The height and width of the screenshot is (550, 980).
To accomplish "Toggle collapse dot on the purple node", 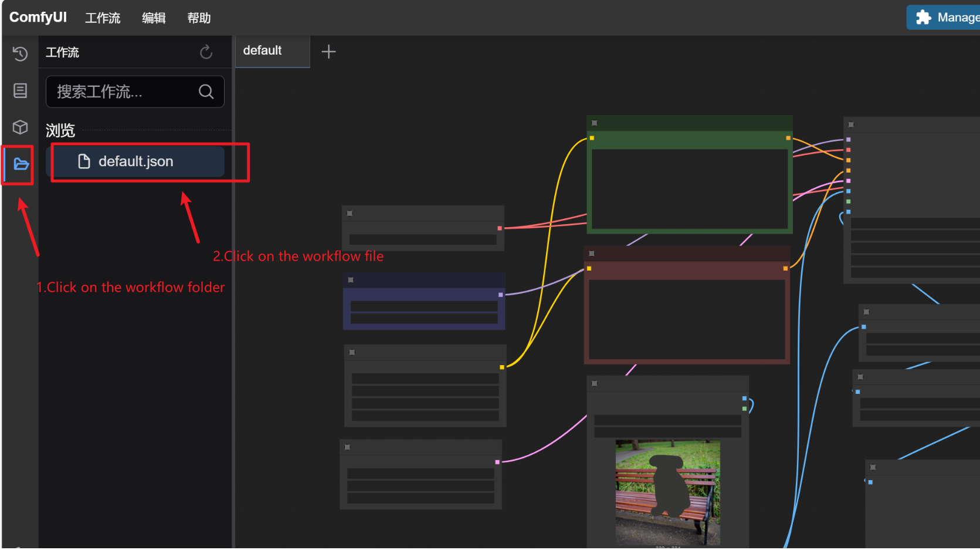I will click(351, 280).
